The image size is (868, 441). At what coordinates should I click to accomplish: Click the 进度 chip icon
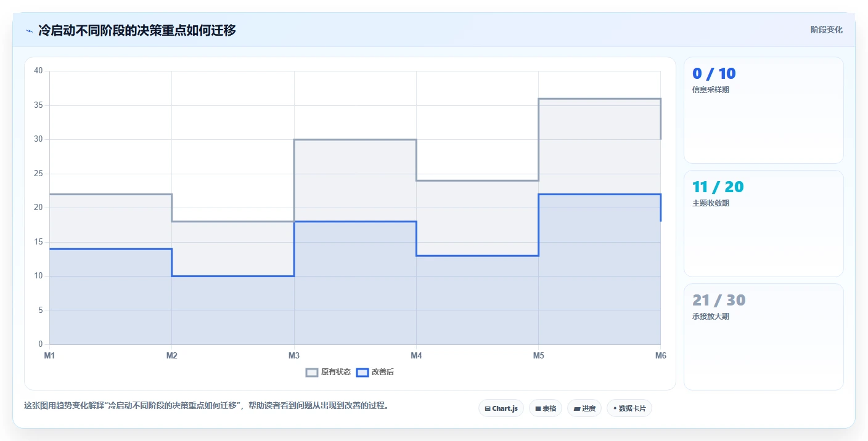[x=576, y=408]
